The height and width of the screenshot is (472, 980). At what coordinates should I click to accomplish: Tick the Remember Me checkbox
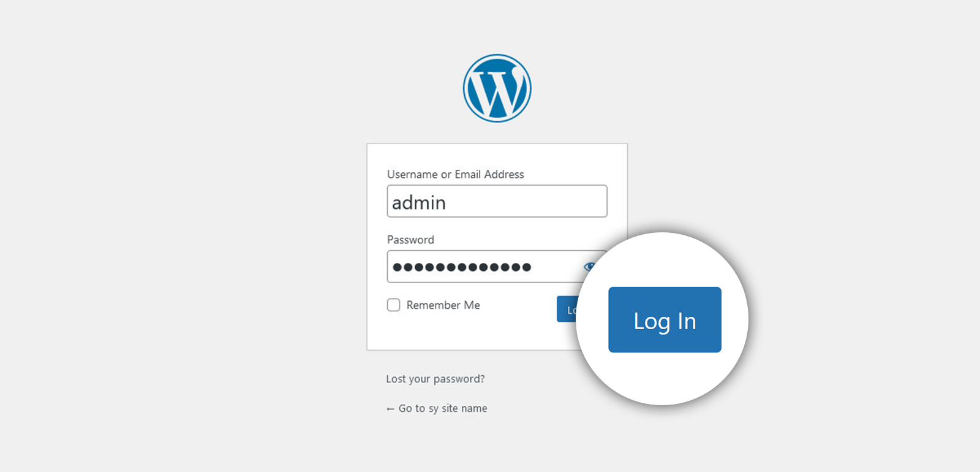(x=393, y=305)
